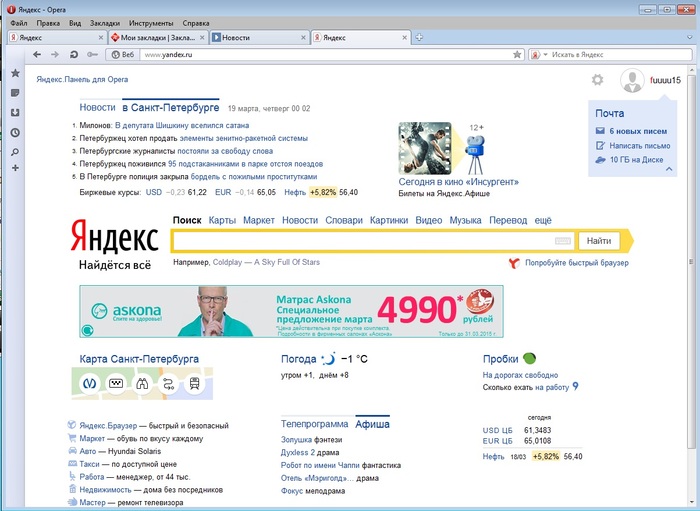Click the key password wand icon
The image size is (700, 511).
(x=92, y=54)
